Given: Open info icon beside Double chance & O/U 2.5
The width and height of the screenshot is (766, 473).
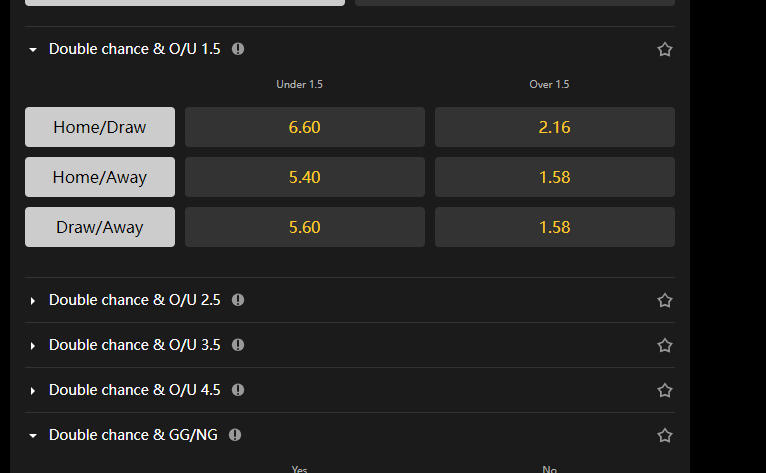Looking at the screenshot, I should (238, 300).
